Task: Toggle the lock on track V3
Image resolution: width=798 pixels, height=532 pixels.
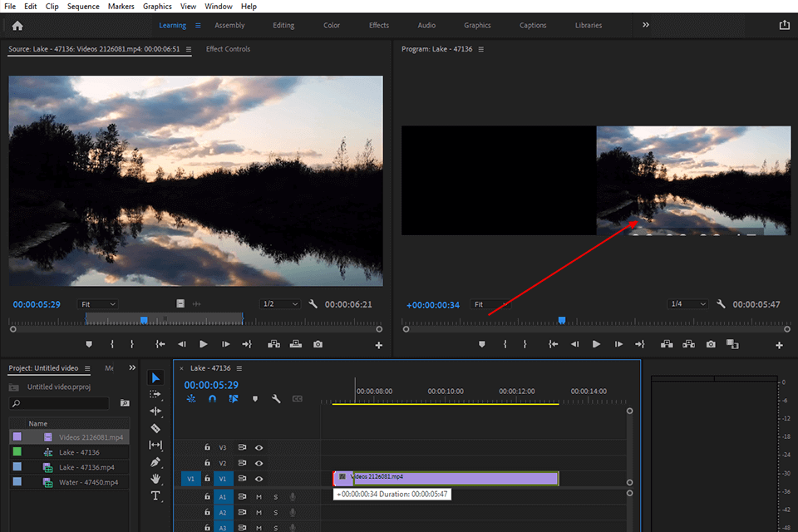Action: click(207, 447)
